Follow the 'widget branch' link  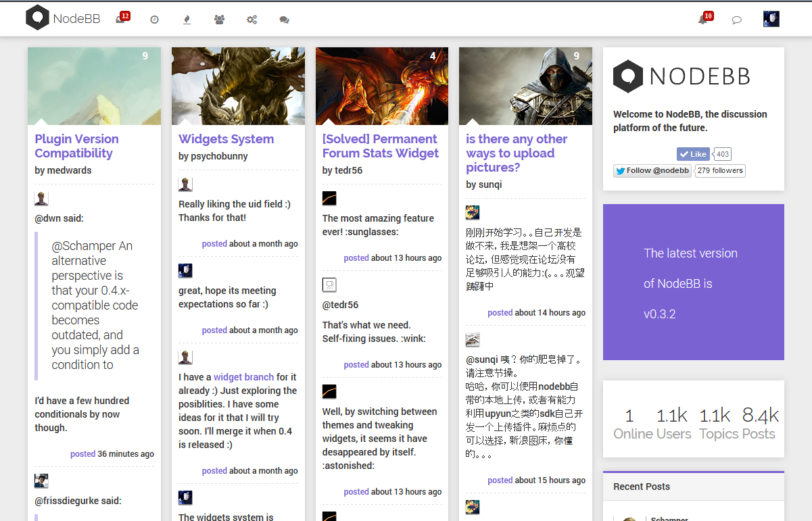pyautogui.click(x=243, y=377)
